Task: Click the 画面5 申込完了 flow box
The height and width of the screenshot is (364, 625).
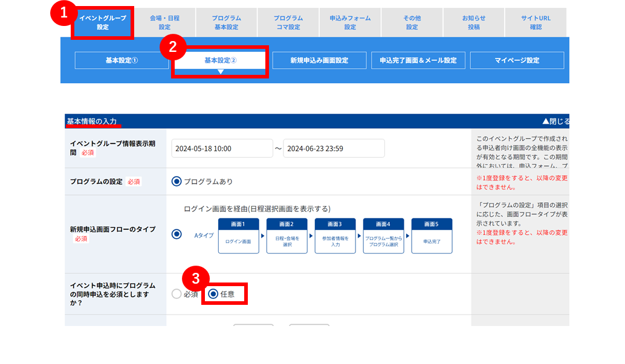Action: [432, 236]
